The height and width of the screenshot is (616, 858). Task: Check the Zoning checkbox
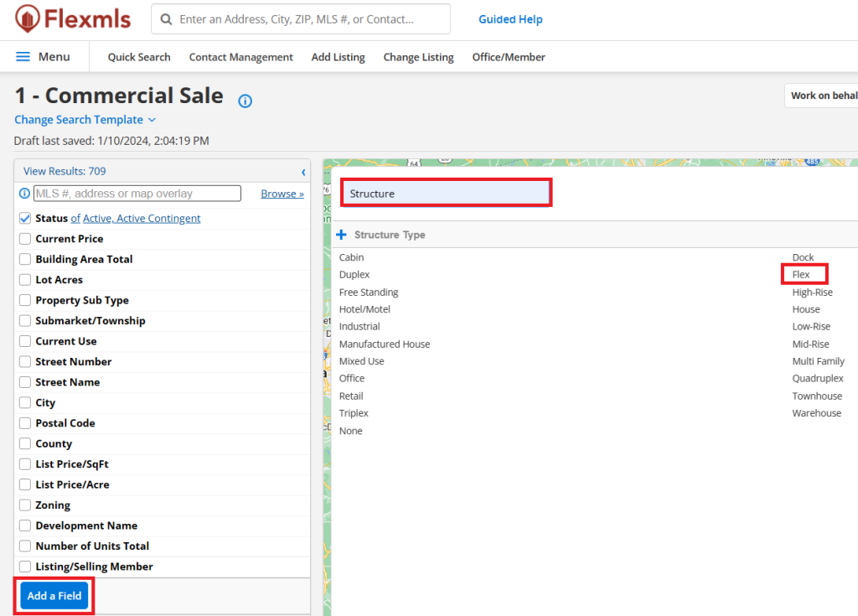pyautogui.click(x=25, y=505)
